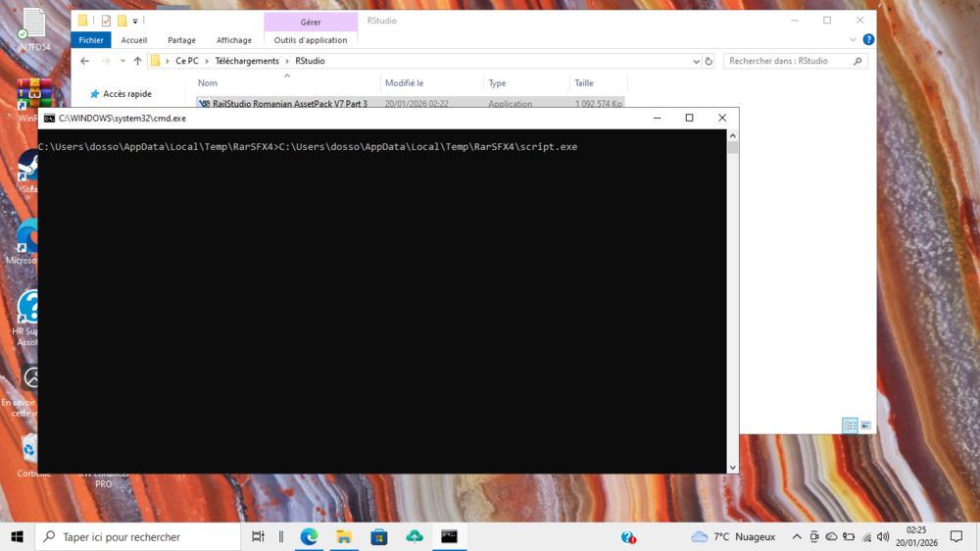
Task: Click the Gérer contextual tab
Action: click(x=311, y=22)
